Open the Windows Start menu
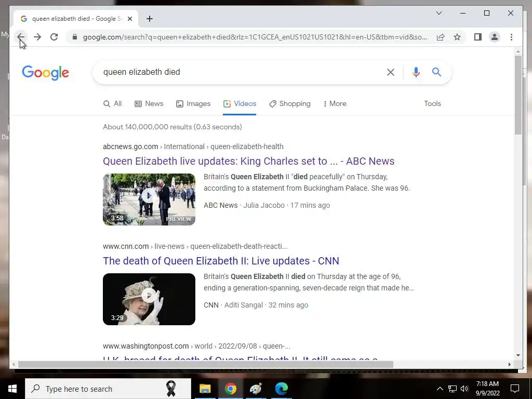The image size is (532, 399). pos(12,389)
